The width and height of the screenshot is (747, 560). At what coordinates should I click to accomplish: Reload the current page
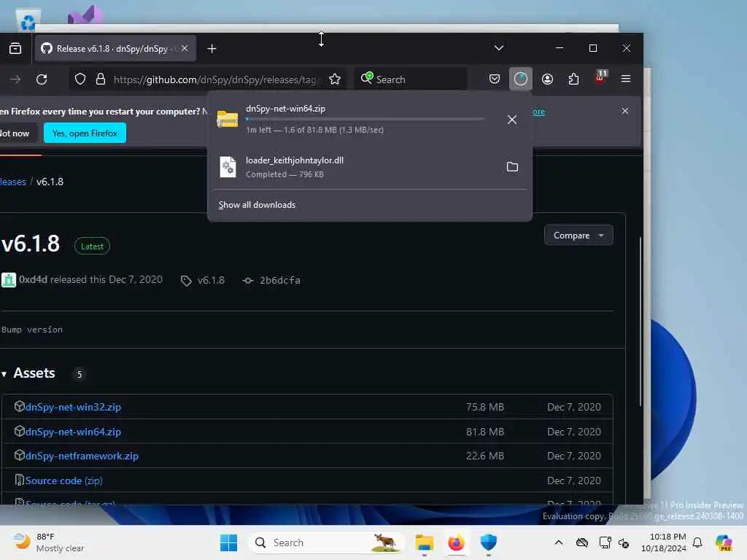click(42, 79)
